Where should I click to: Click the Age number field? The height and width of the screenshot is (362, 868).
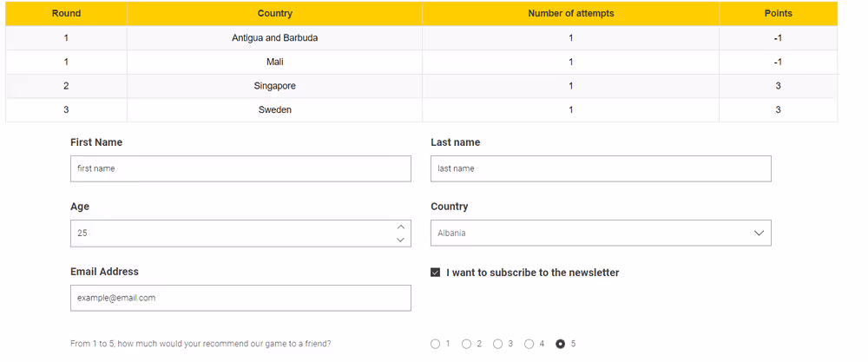coord(230,233)
